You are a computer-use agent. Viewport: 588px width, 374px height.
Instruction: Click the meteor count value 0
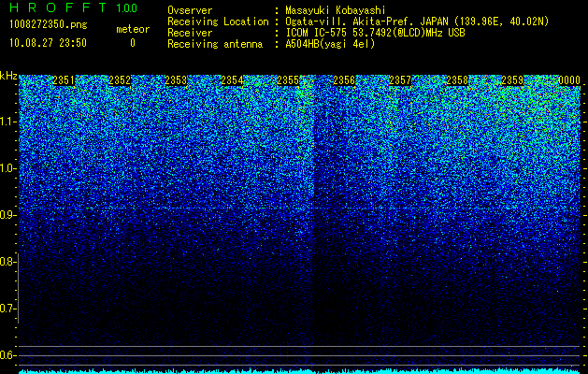pyautogui.click(x=133, y=43)
